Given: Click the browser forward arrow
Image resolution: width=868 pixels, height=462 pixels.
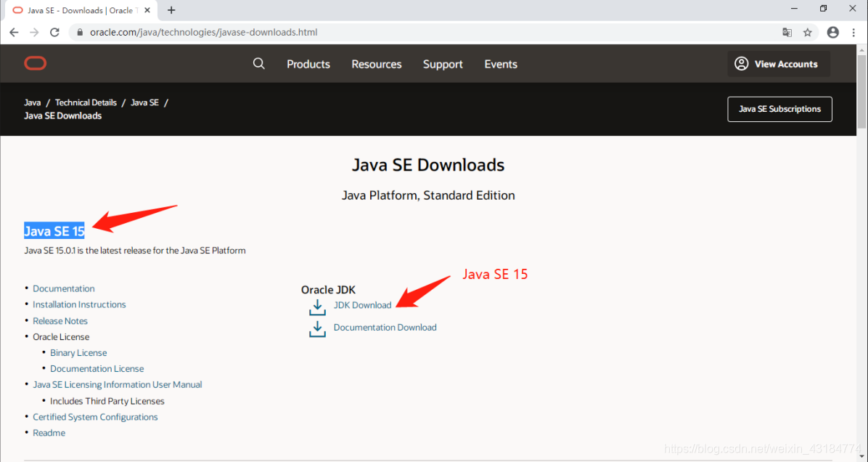Looking at the screenshot, I should pyautogui.click(x=34, y=32).
